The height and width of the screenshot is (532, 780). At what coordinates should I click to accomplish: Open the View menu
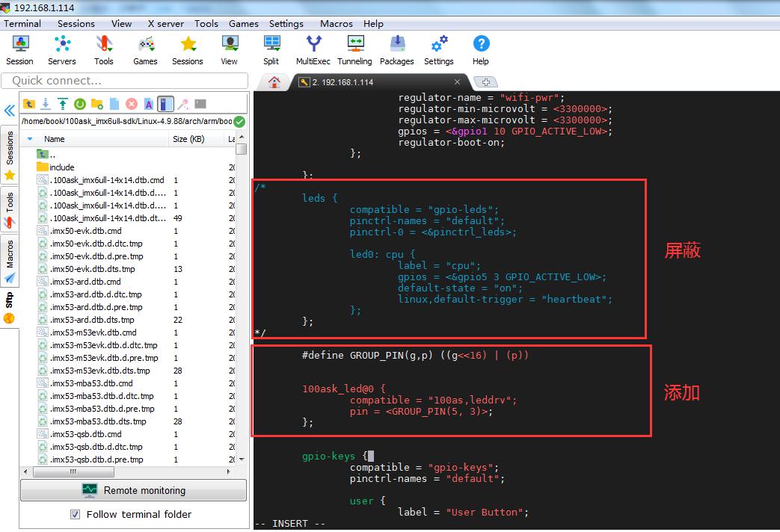121,24
